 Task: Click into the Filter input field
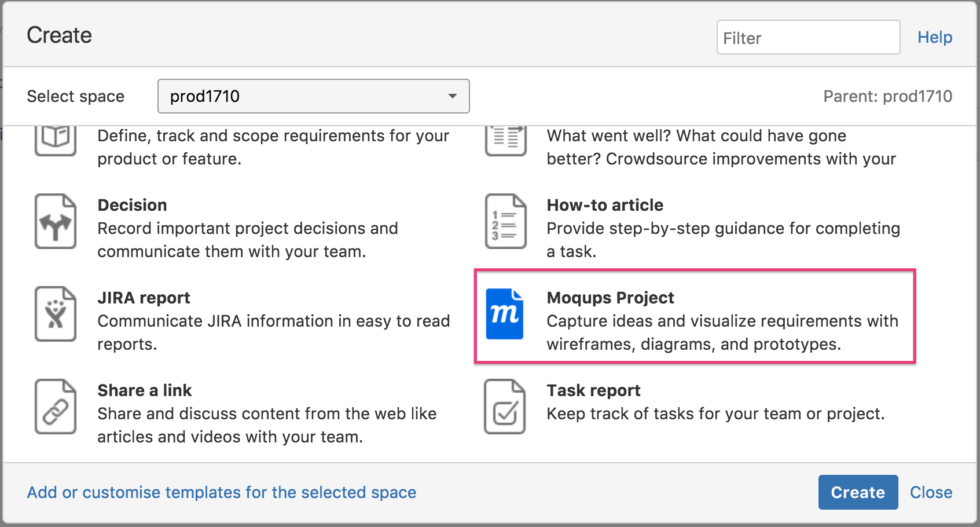click(x=808, y=38)
